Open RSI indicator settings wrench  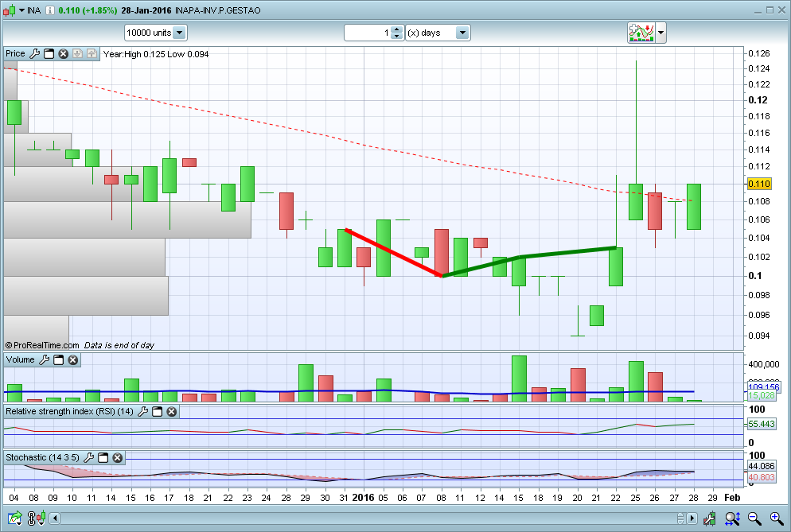142,411
